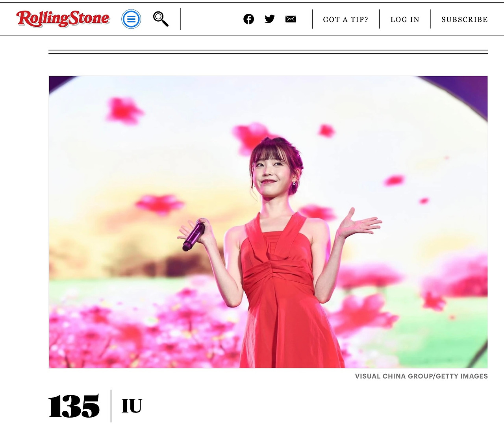Image resolution: width=504 pixels, height=429 pixels.
Task: Open the singer photo in red dress
Action: pyautogui.click(x=268, y=222)
